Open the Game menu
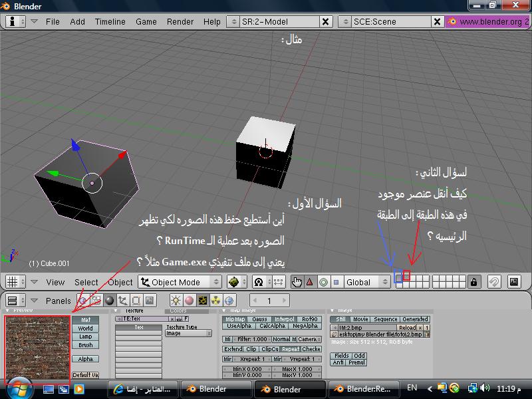532x399 pixels. pyautogui.click(x=146, y=22)
